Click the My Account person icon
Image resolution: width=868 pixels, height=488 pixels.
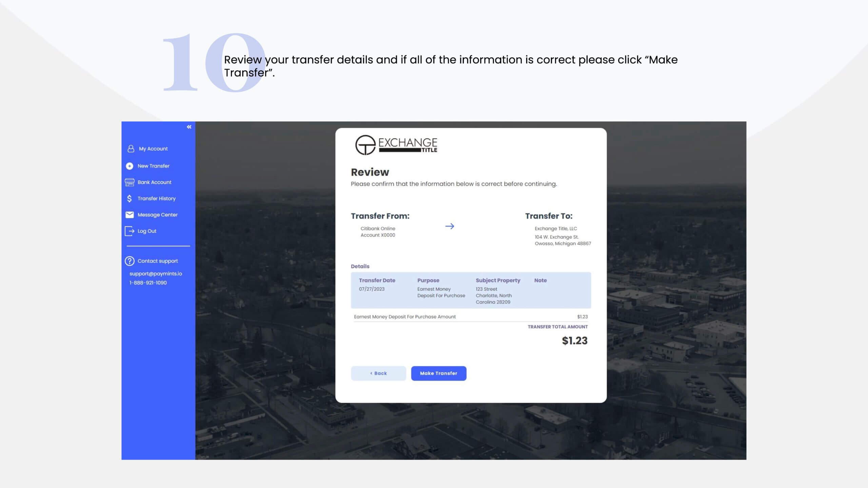click(131, 148)
